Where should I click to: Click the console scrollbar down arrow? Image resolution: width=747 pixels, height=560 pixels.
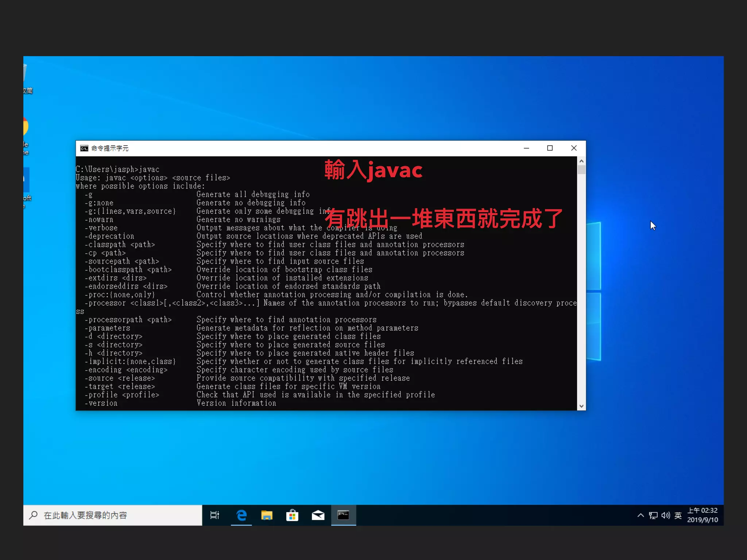(x=581, y=406)
